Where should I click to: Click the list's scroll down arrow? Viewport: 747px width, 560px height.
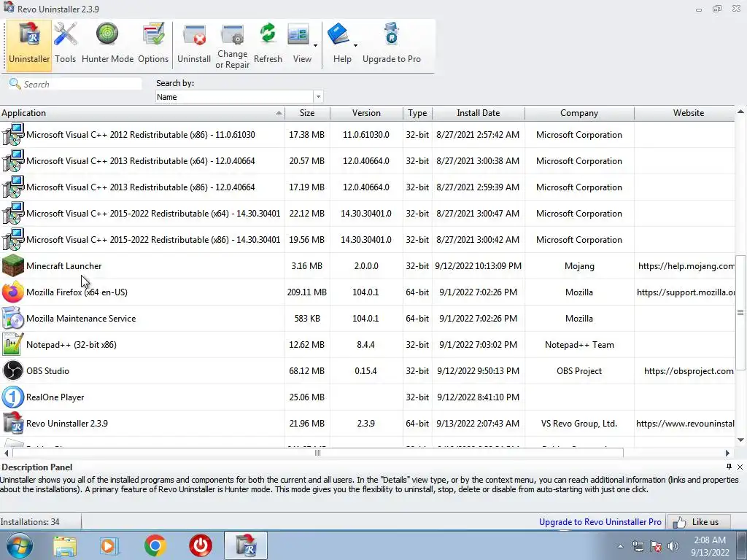coord(741,440)
